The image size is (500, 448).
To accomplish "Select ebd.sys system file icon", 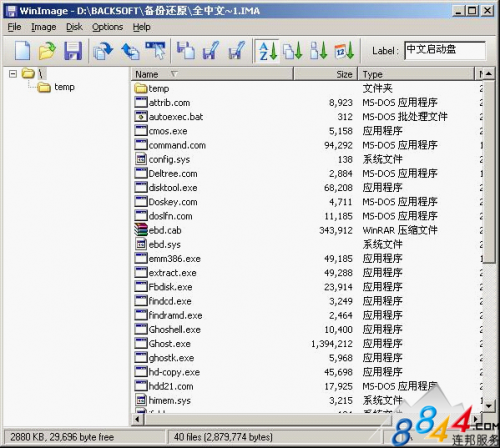I will 141,244.
